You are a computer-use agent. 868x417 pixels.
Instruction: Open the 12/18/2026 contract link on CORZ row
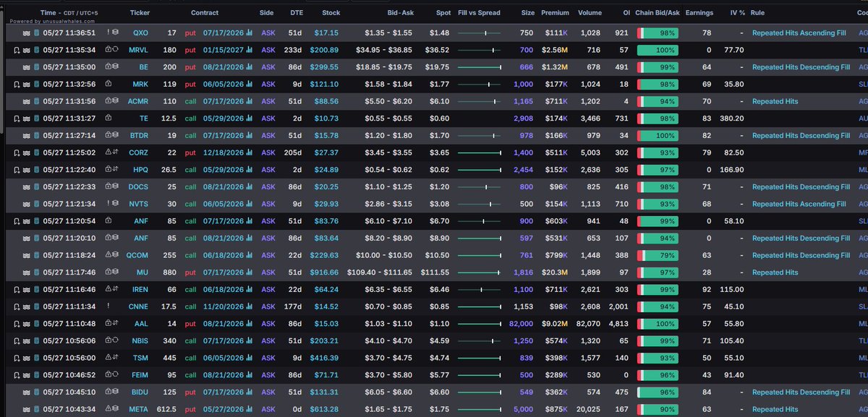tap(224, 152)
